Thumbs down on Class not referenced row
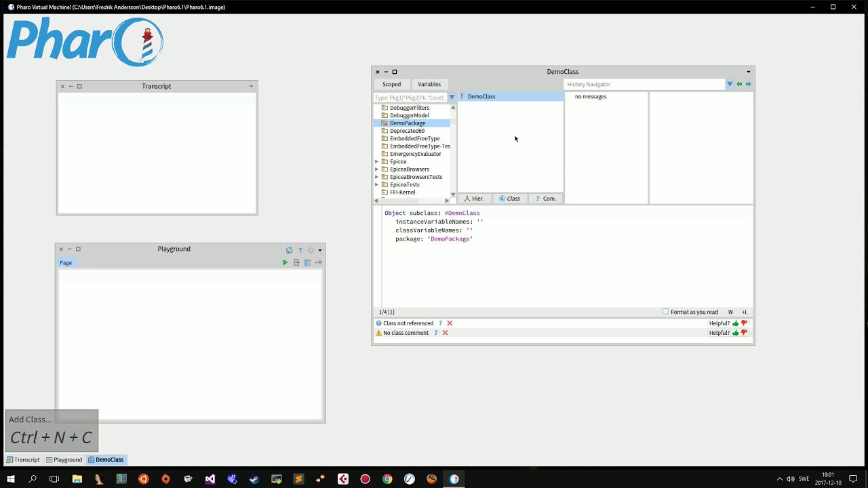868x488 pixels. click(x=744, y=323)
